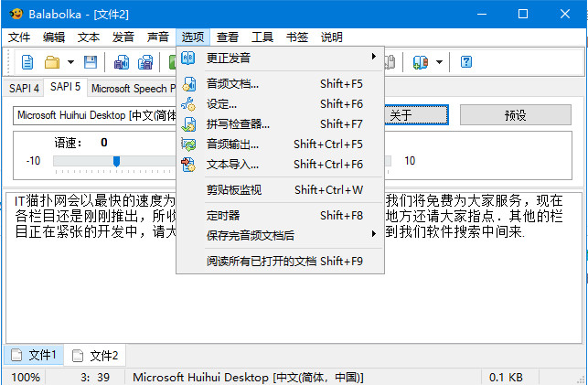Open the 编辑 menu
588x385 pixels.
pyautogui.click(x=54, y=37)
